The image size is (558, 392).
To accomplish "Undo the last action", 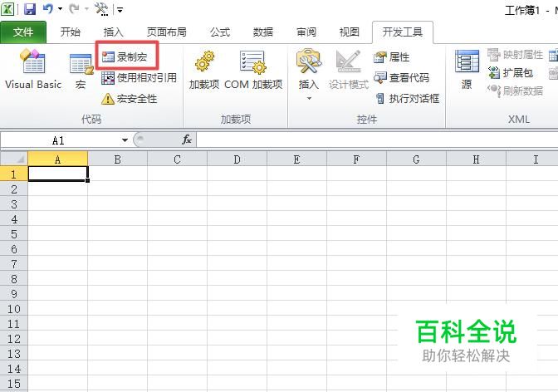I will click(x=47, y=9).
